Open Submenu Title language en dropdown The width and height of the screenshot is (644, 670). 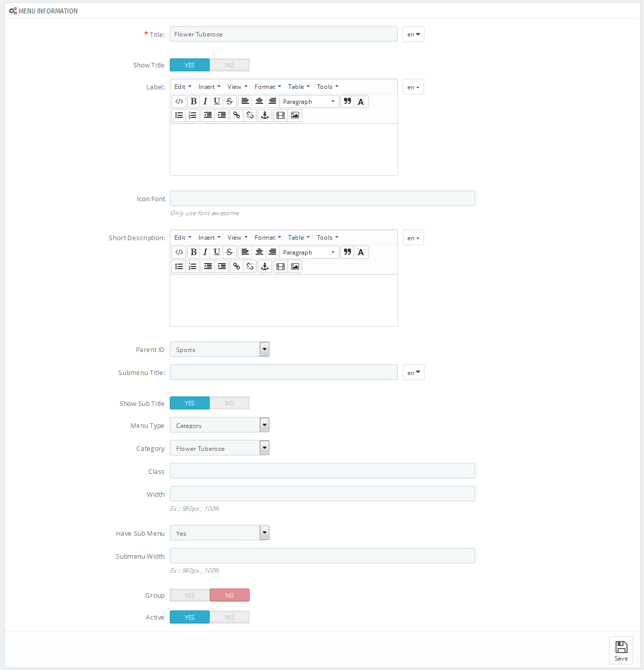pyautogui.click(x=413, y=372)
